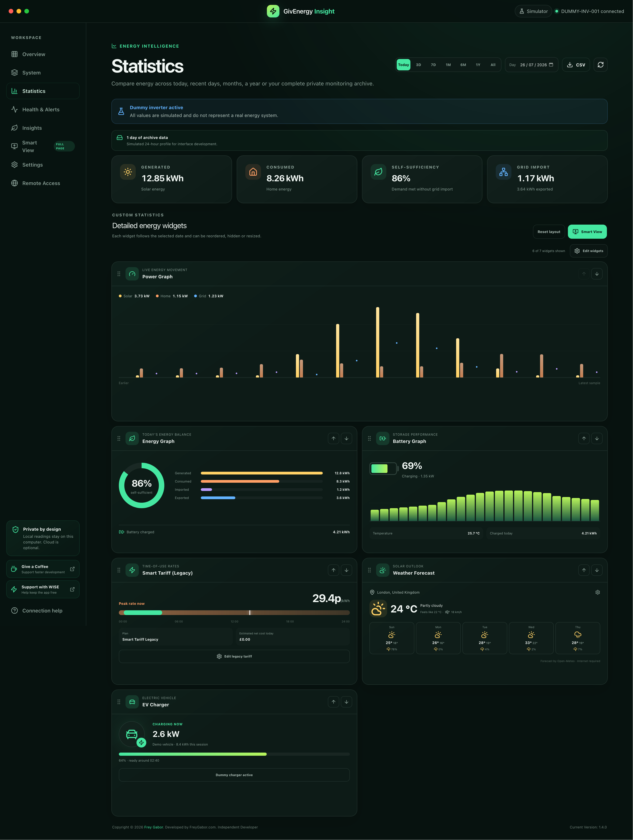The image size is (633, 840).
Task: Open the Frey Gabor link in footer
Action: (x=154, y=827)
